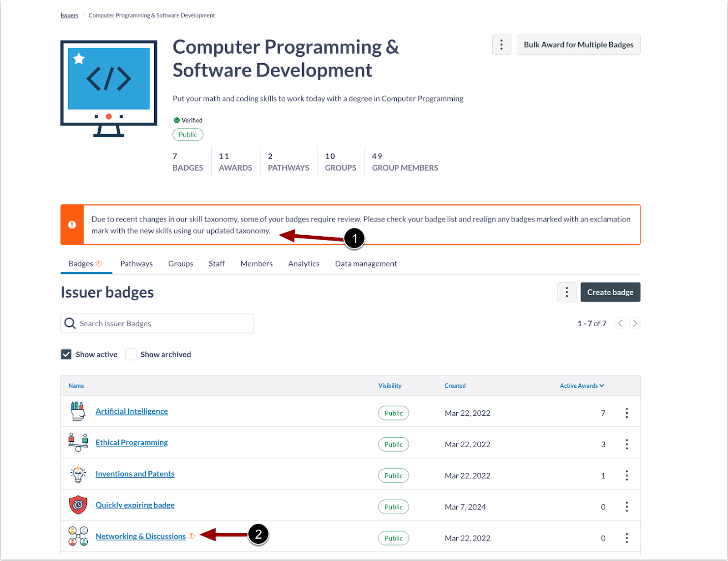Click the 2 PATHWAYS statistic
The height and width of the screenshot is (561, 728).
(288, 162)
